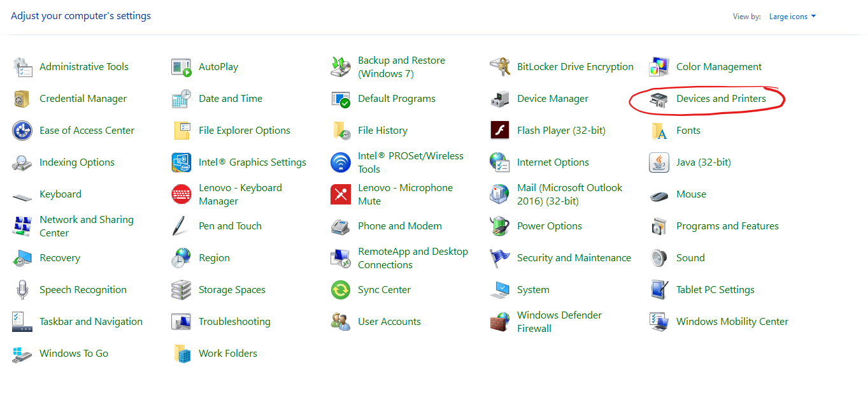Click the Tablet PC Settings link

tap(715, 290)
